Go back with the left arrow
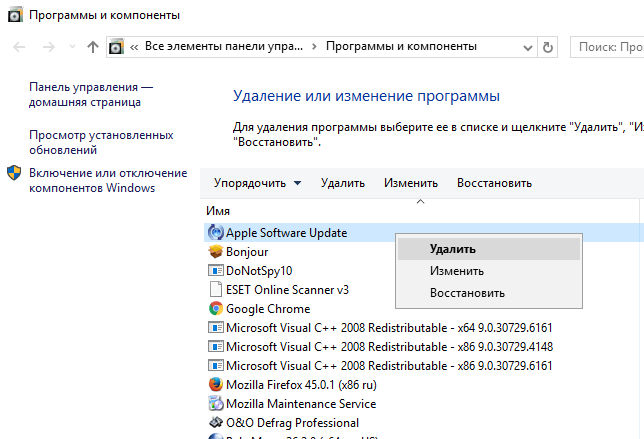The height and width of the screenshot is (439, 644). click(x=19, y=47)
